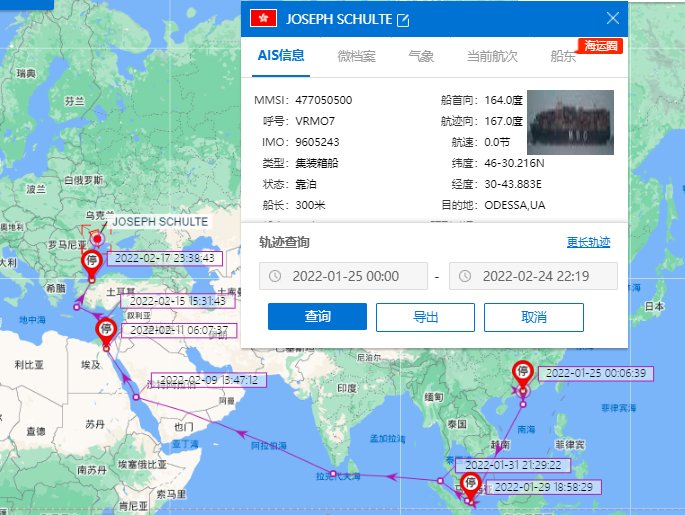Click the clock icon in end date field

[466, 276]
